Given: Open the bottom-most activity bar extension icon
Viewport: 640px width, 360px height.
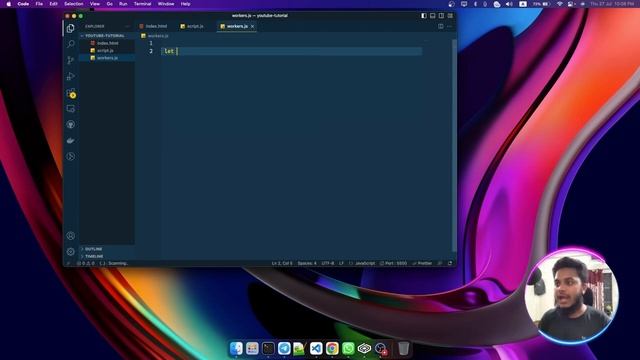Looking at the screenshot, I should pyautogui.click(x=71, y=156).
